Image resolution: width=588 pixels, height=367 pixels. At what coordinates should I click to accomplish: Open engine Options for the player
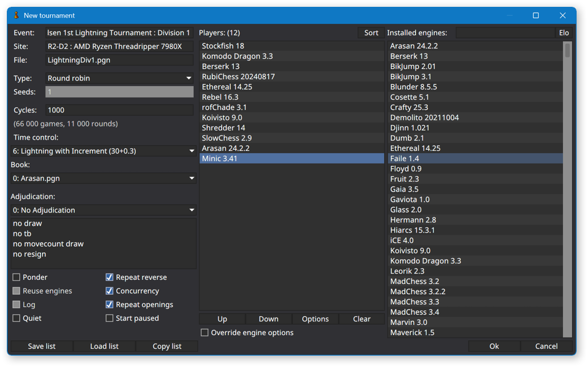coord(315,319)
